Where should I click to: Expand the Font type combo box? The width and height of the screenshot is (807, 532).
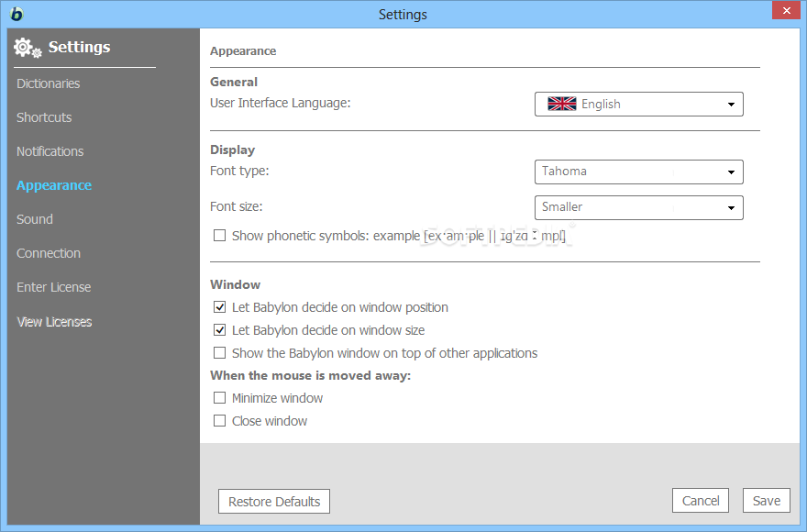click(x=638, y=172)
